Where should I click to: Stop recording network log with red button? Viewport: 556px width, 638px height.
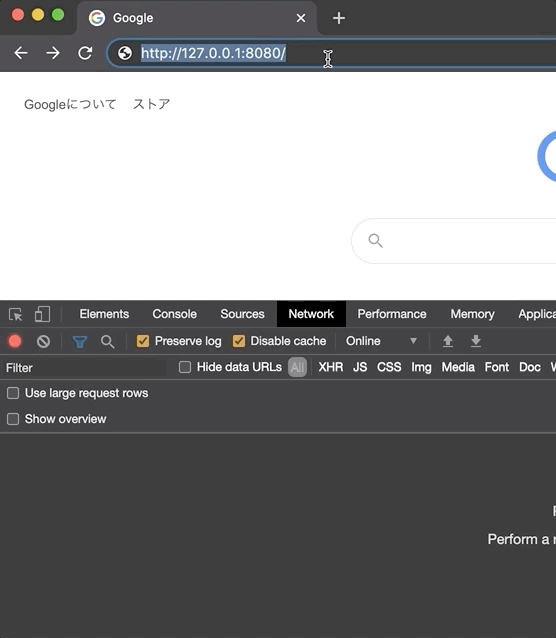[15, 341]
